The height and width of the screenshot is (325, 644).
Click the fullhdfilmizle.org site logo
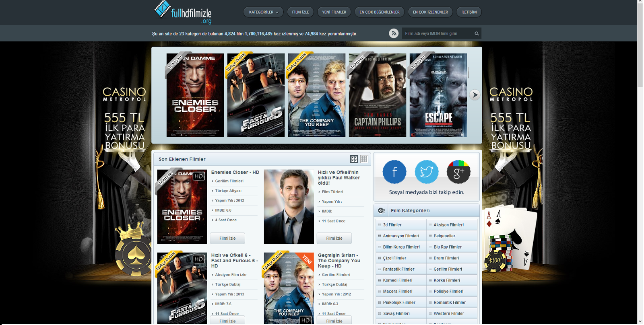183,12
